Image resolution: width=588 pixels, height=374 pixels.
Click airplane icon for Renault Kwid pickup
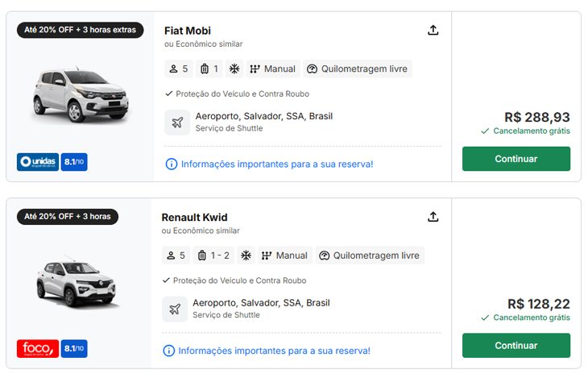(175, 309)
